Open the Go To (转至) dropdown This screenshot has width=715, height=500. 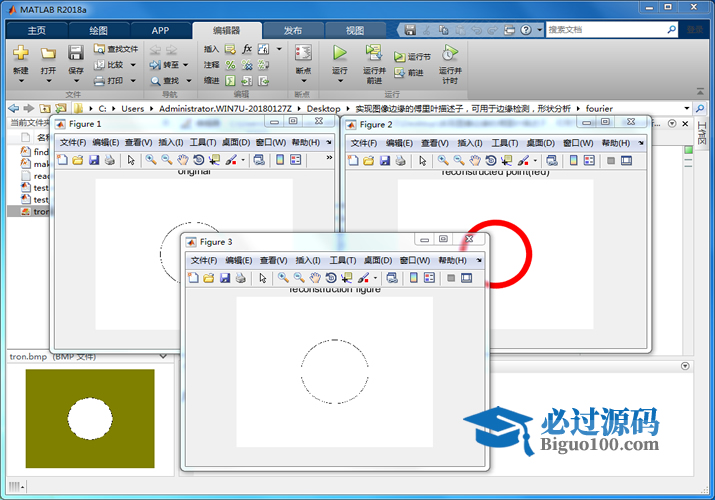pos(186,65)
